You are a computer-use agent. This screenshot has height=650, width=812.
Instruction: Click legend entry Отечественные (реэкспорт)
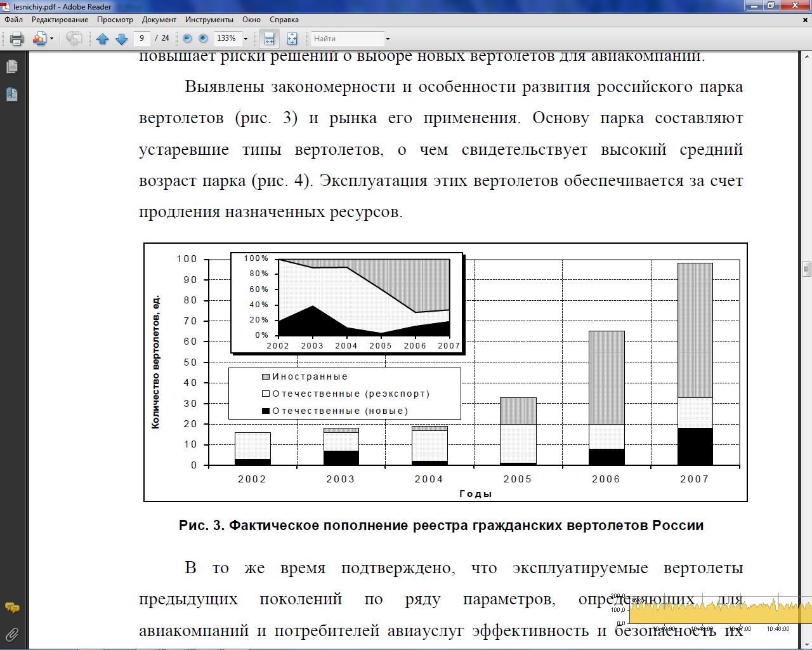click(x=346, y=394)
